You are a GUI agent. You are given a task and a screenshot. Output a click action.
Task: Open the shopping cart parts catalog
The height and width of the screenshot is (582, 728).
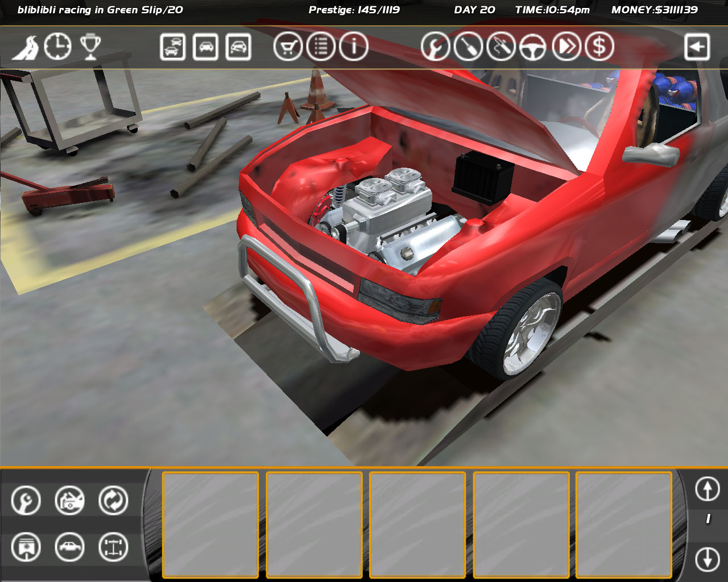click(287, 47)
